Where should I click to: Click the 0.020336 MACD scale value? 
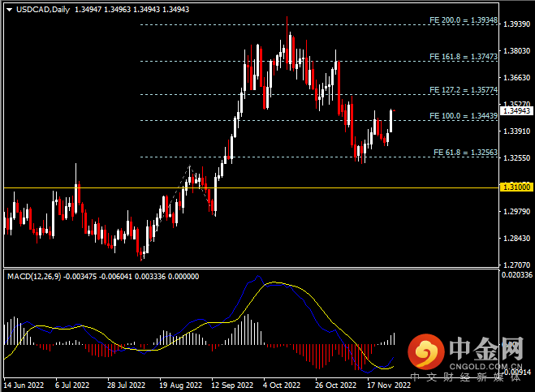point(516,276)
